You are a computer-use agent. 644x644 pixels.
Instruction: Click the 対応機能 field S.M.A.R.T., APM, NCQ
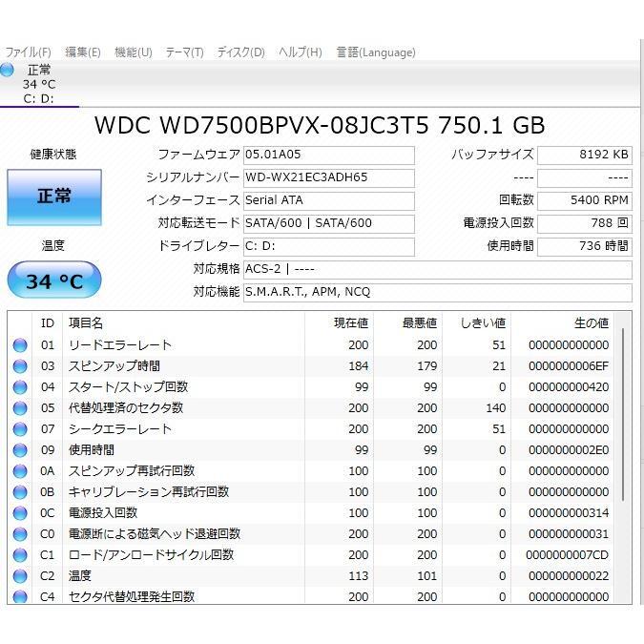(x=438, y=293)
